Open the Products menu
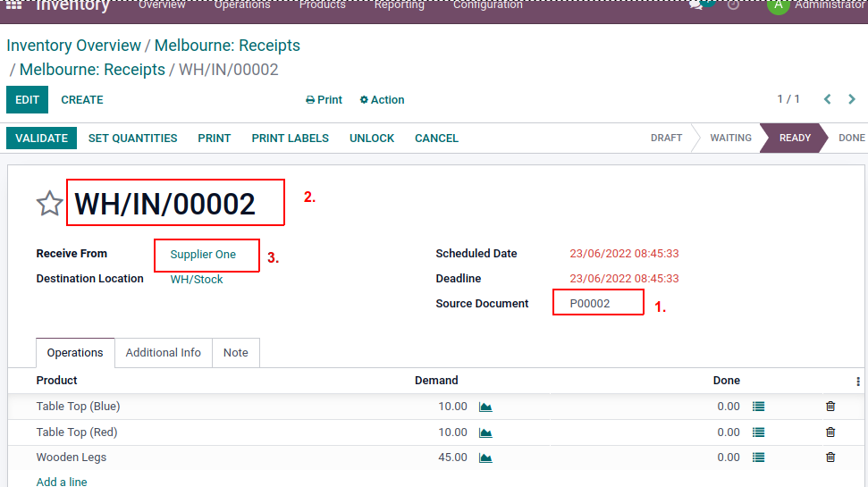The image size is (868, 487). pyautogui.click(x=323, y=5)
